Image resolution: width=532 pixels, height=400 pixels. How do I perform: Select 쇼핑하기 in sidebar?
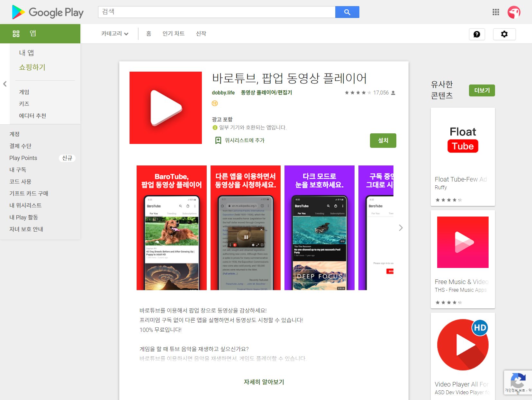[32, 67]
